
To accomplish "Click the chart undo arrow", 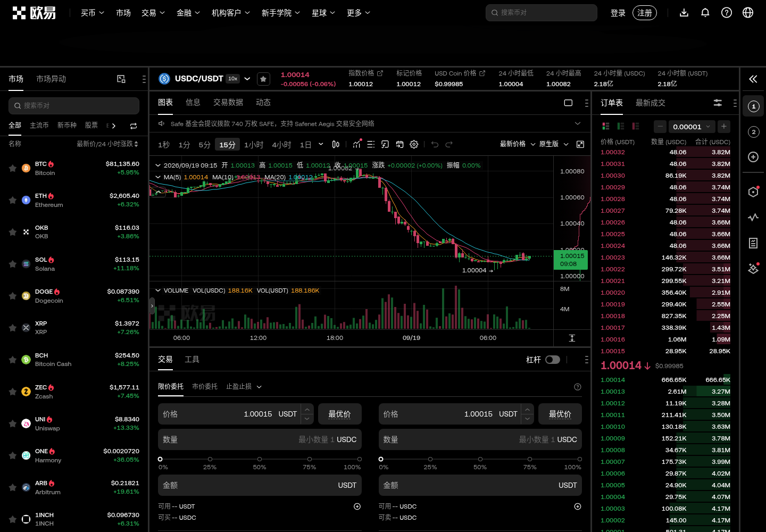I will point(435,144).
